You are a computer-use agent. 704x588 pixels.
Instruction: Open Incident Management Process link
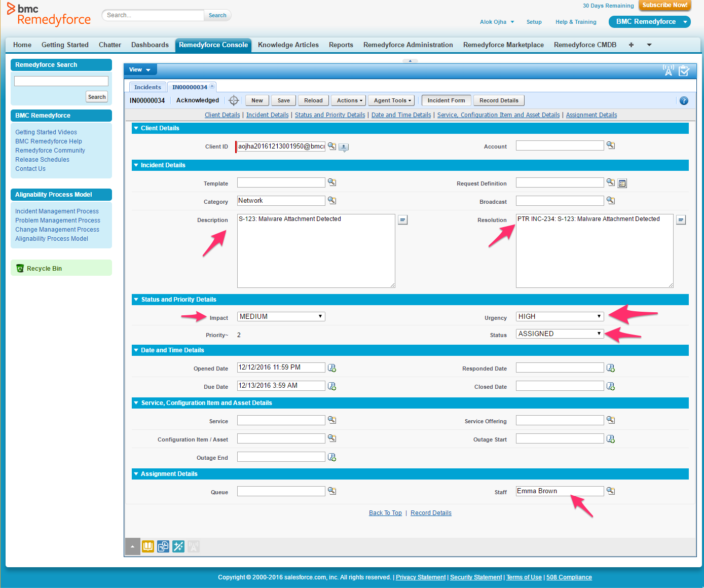(57, 211)
